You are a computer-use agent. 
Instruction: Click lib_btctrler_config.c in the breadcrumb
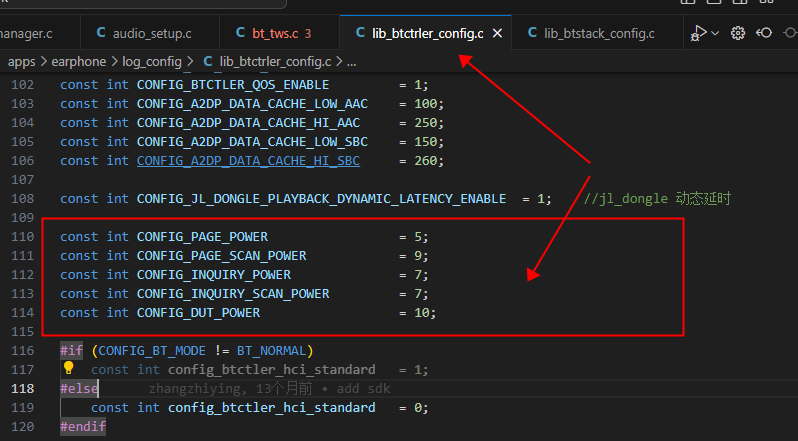275,62
